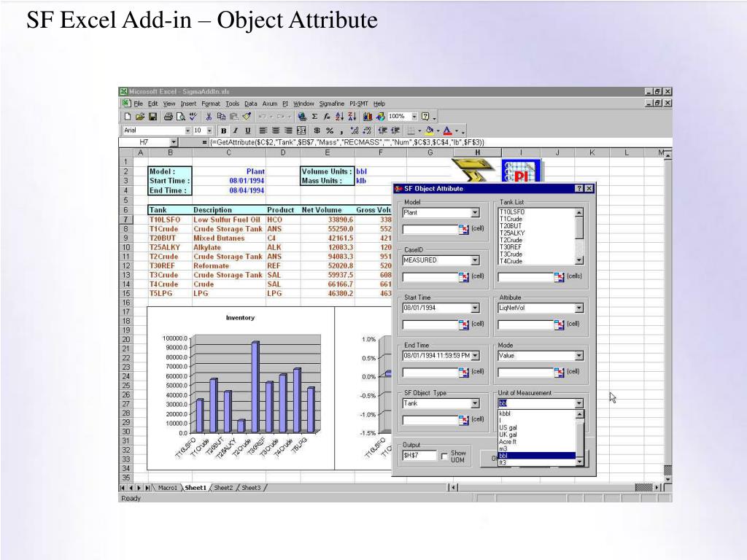Viewport: 747px width, 560px height.
Task: Open Print Preview from the toolbar
Action: click(181, 116)
